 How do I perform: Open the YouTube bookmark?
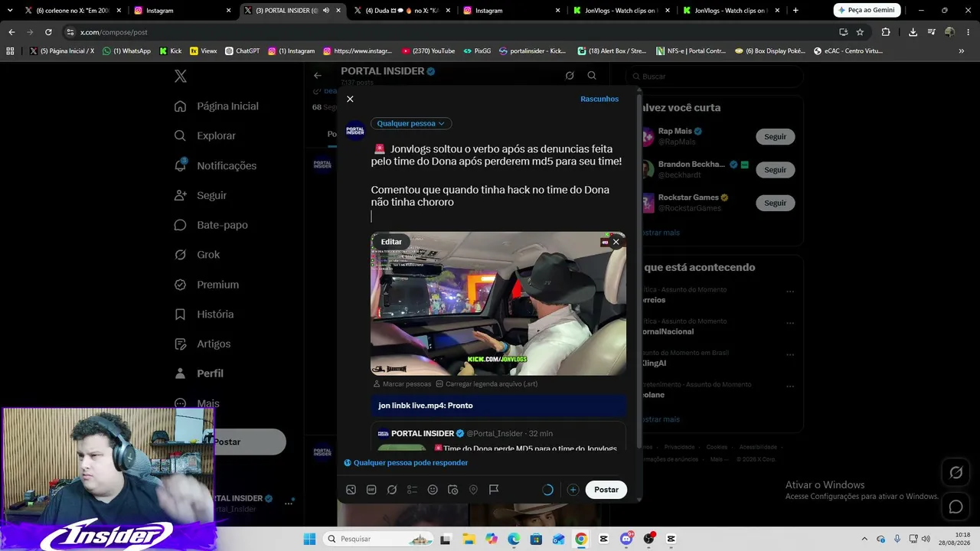[x=428, y=51]
